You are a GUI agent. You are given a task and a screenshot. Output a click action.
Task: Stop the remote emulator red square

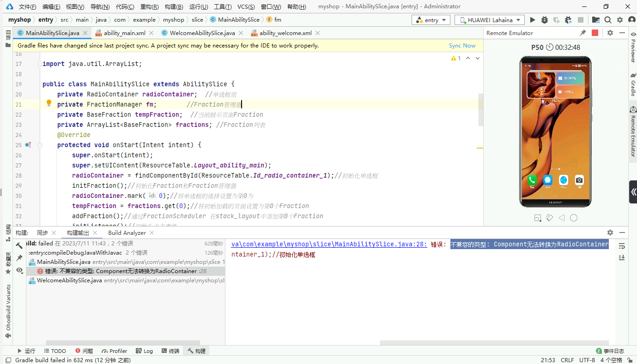[595, 33]
